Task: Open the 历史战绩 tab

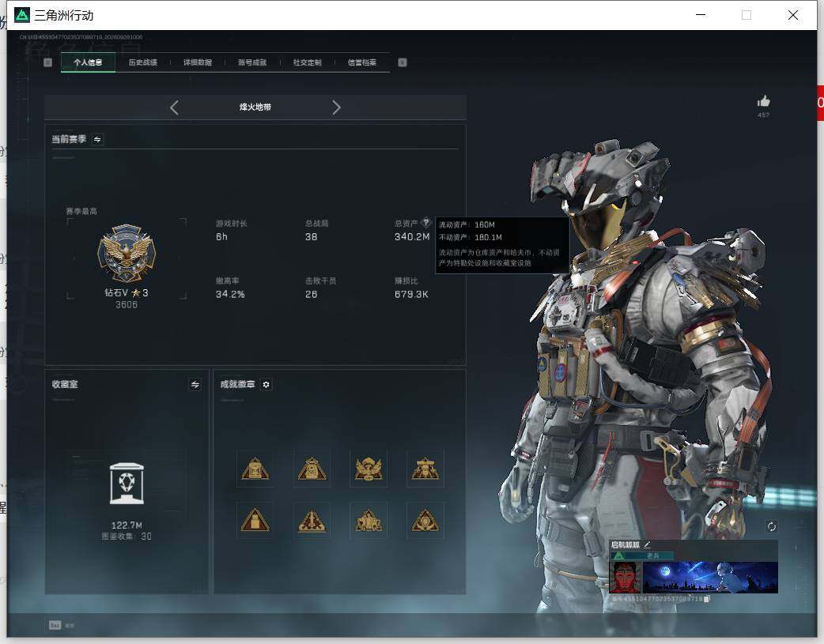Action: 142,62
